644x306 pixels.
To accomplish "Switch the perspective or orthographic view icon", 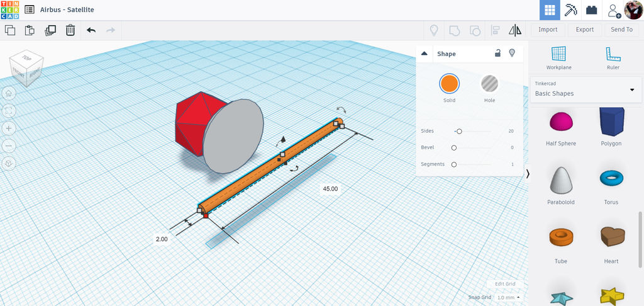I will point(9,164).
